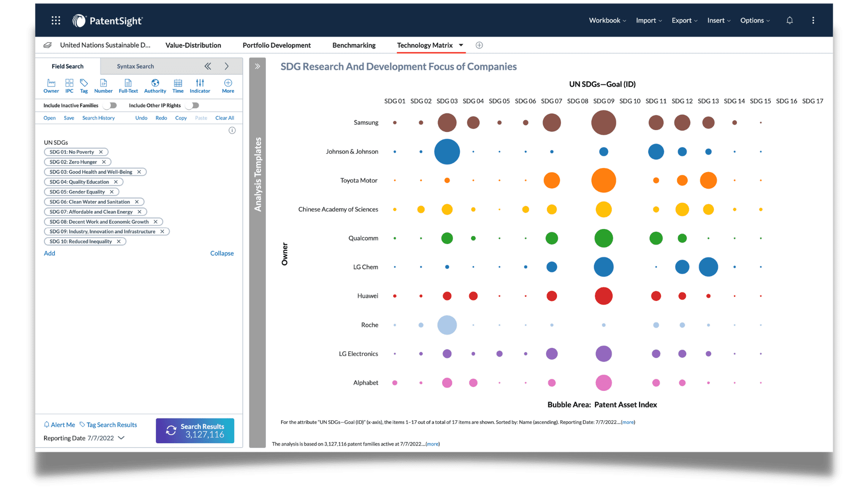Open Reporting Date 7/7/2022 dropdown chevron

[121, 438]
